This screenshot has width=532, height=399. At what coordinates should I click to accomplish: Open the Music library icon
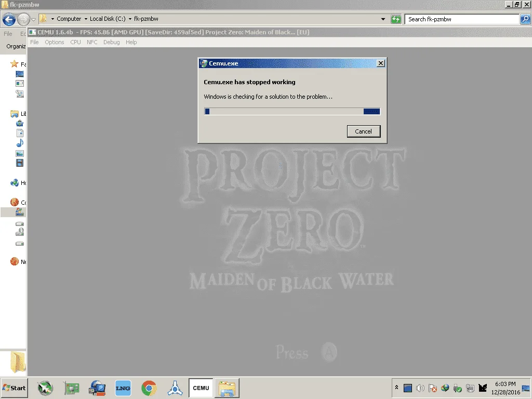pyautogui.click(x=20, y=143)
